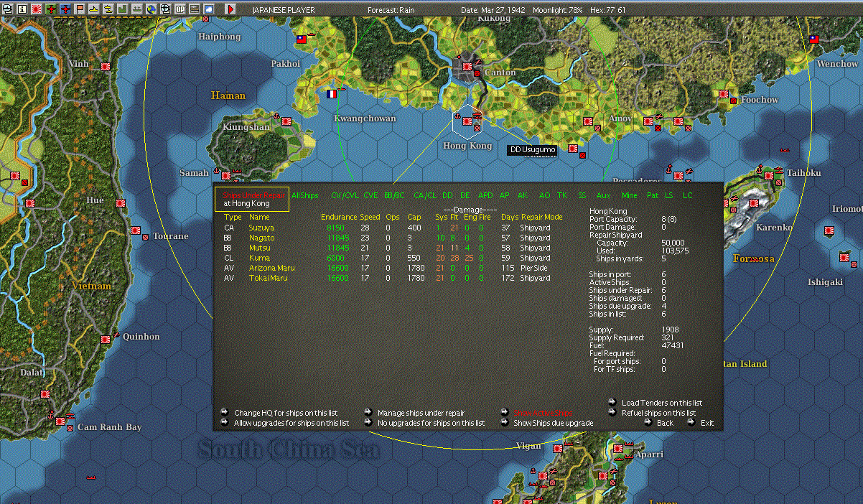Sort by the Endurance column header
Viewport: 863px width, 504px height.
339,217
